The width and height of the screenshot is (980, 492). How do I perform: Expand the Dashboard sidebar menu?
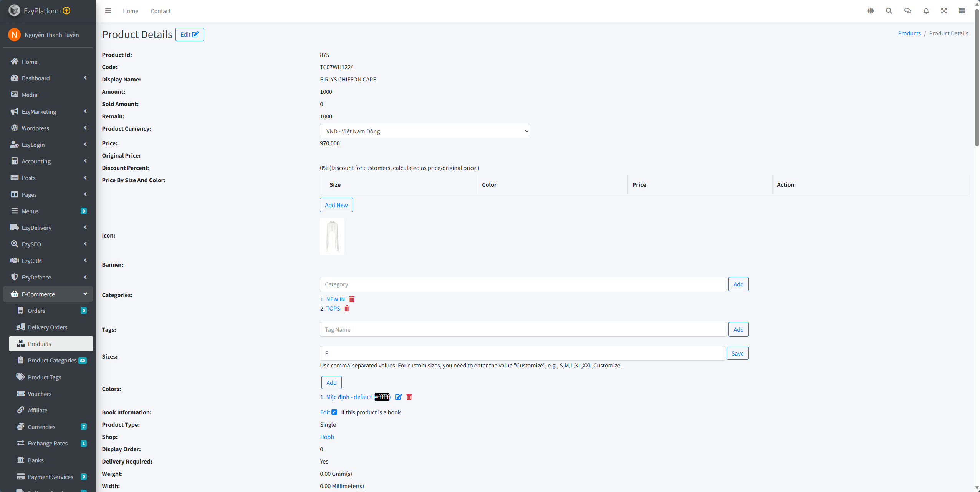pos(48,78)
